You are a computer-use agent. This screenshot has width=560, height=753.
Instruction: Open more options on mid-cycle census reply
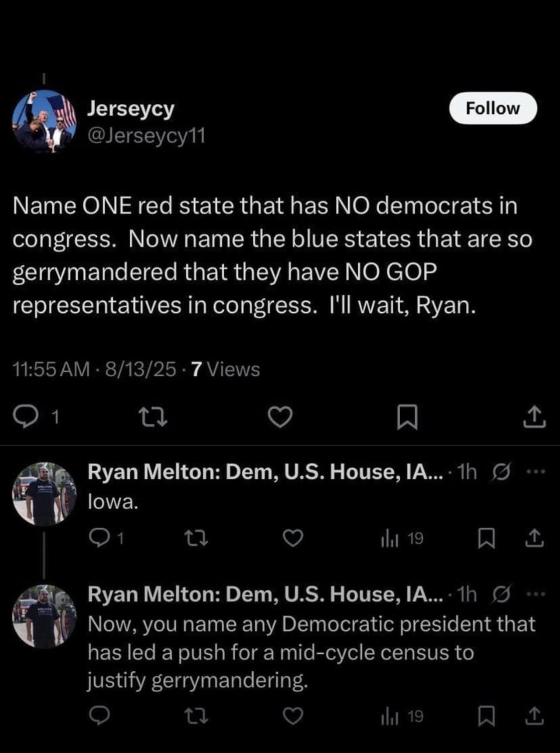pyautogui.click(x=536, y=594)
